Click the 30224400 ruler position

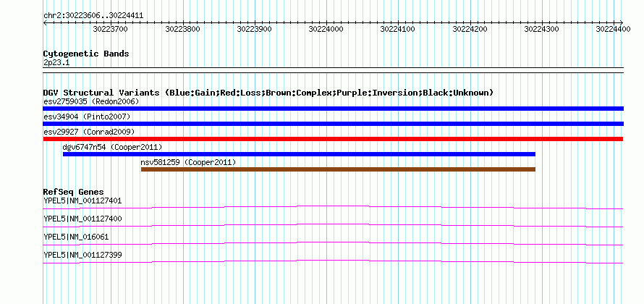(613, 29)
